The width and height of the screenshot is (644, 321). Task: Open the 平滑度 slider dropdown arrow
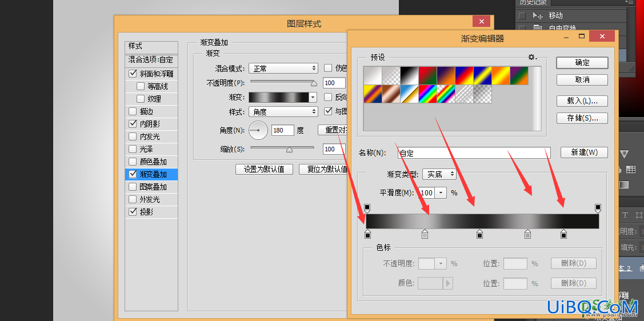point(441,192)
